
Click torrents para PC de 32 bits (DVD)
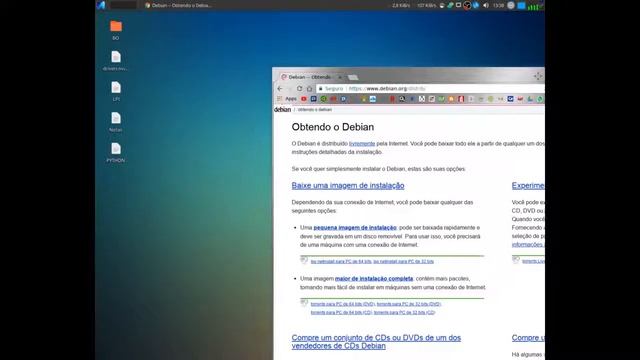pyautogui.click(x=409, y=304)
